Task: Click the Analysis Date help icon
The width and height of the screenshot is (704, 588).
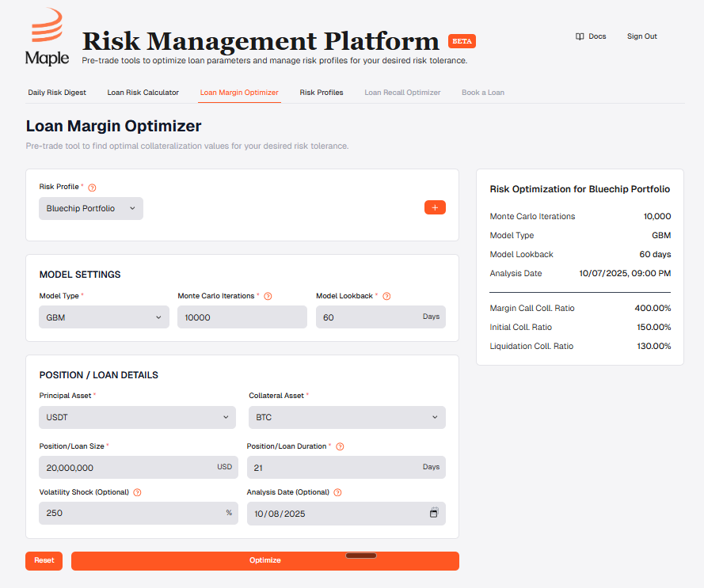Action: pyautogui.click(x=337, y=491)
